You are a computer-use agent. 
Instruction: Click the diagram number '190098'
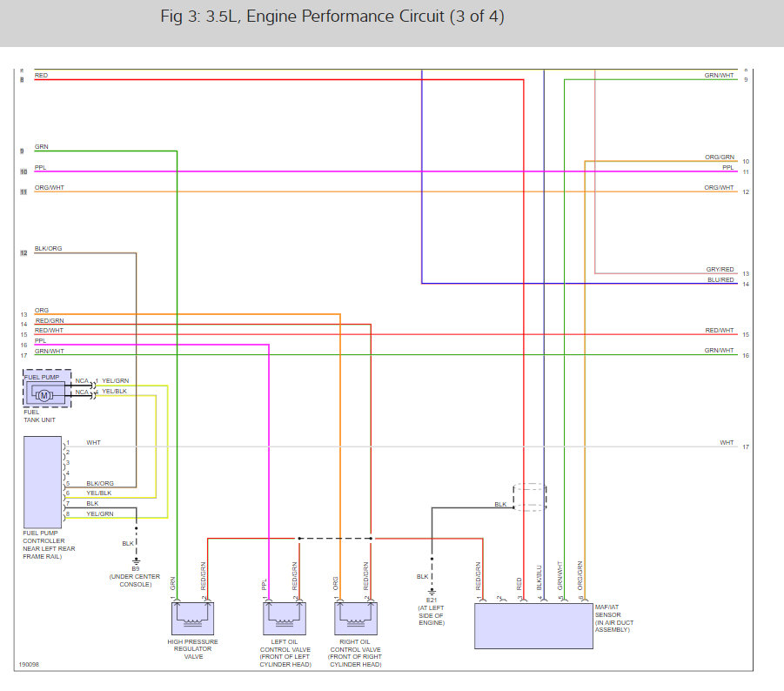(x=29, y=665)
